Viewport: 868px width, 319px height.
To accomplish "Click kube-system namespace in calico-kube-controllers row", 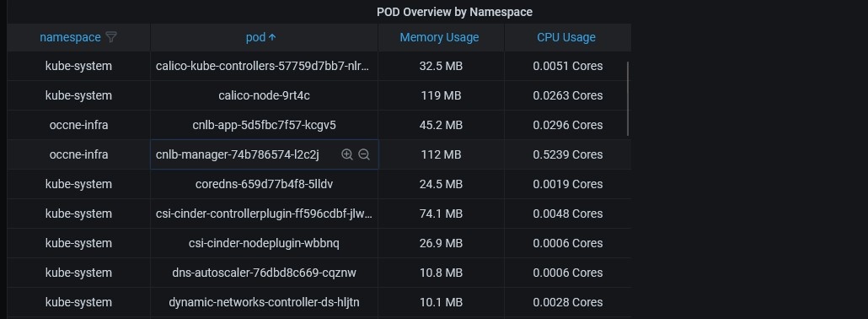I will (78, 66).
